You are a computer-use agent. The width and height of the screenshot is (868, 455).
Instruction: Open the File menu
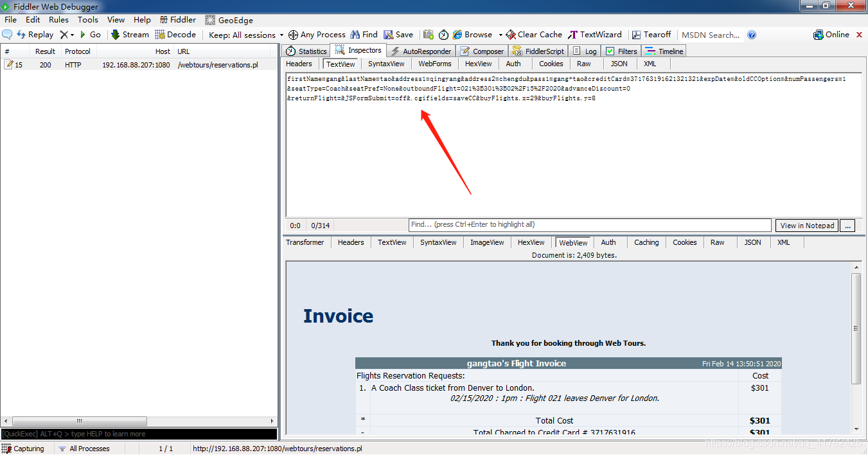[x=10, y=20]
